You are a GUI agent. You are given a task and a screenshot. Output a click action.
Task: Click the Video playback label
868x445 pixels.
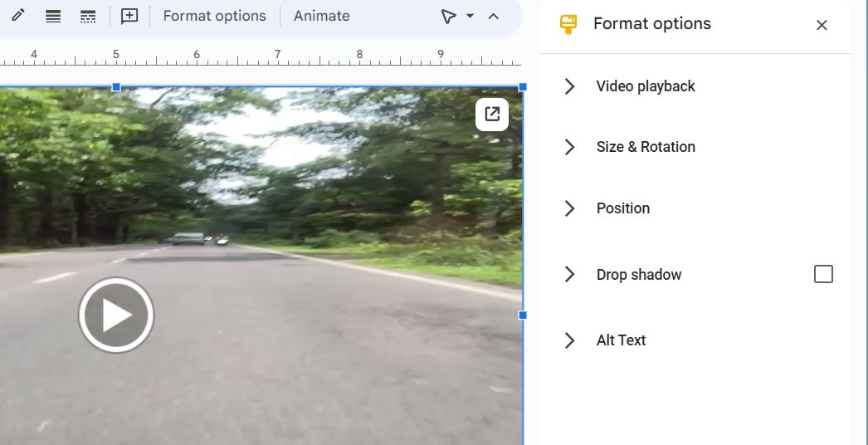[646, 86]
